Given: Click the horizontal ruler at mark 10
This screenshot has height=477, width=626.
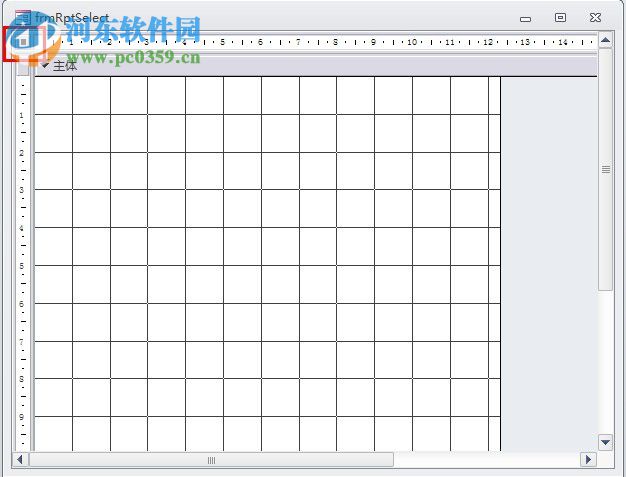Looking at the screenshot, I should tap(412, 42).
